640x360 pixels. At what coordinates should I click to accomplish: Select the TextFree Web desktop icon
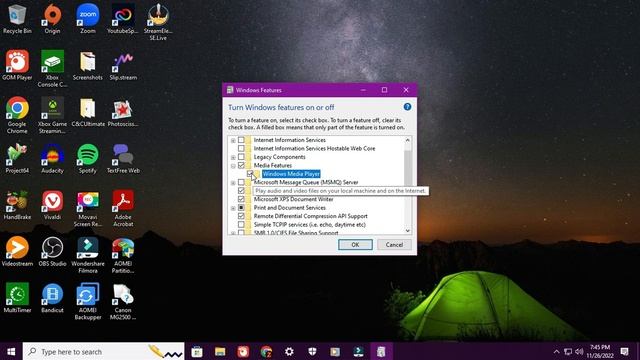[x=123, y=159]
